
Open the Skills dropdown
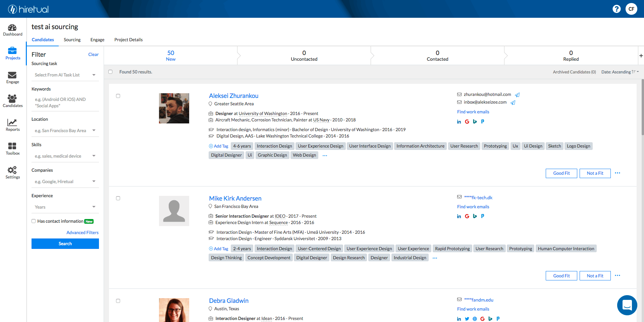(65, 156)
